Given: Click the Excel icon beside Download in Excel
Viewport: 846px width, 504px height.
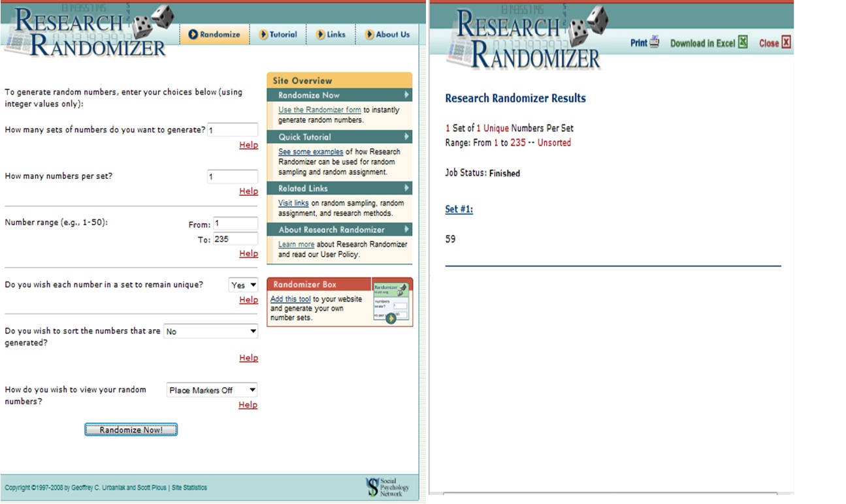Looking at the screenshot, I should (743, 42).
